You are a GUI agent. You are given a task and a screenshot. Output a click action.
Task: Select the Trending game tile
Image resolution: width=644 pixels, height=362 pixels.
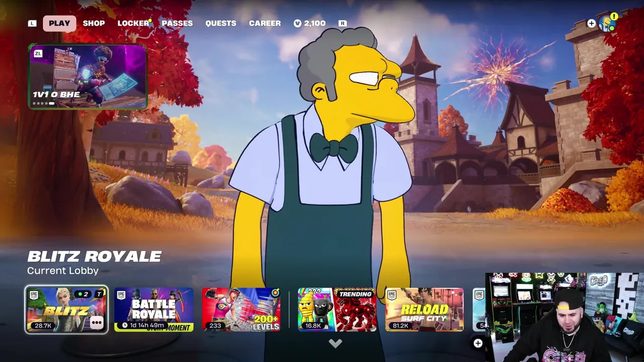pos(337,310)
